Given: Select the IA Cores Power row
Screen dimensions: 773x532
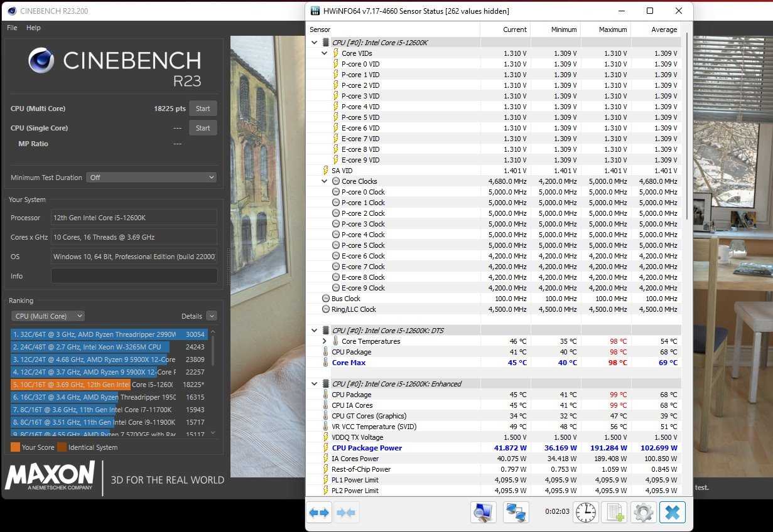Looking at the screenshot, I should pyautogui.click(x=494, y=459).
